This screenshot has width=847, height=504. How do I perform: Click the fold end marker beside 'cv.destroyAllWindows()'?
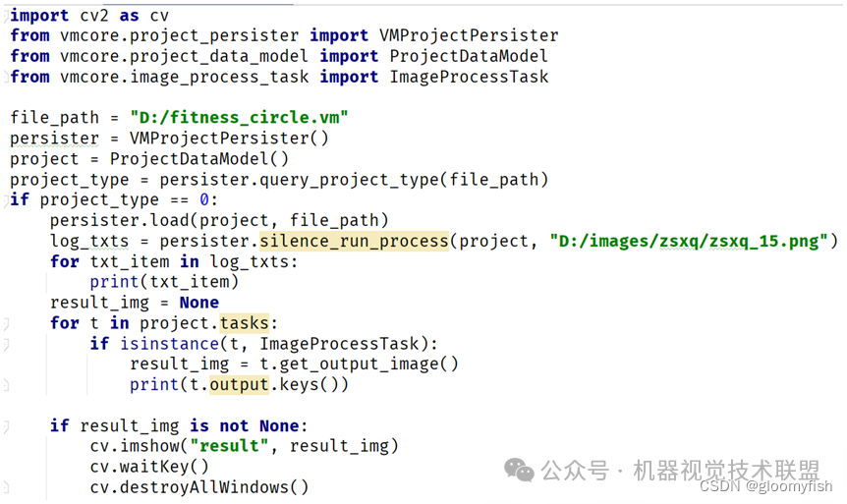click(5, 487)
